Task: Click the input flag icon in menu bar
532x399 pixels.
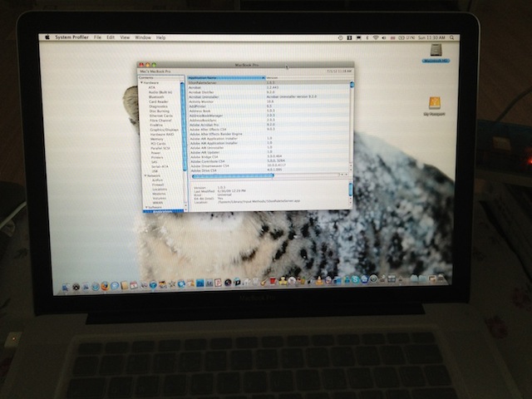Action: 392,38
